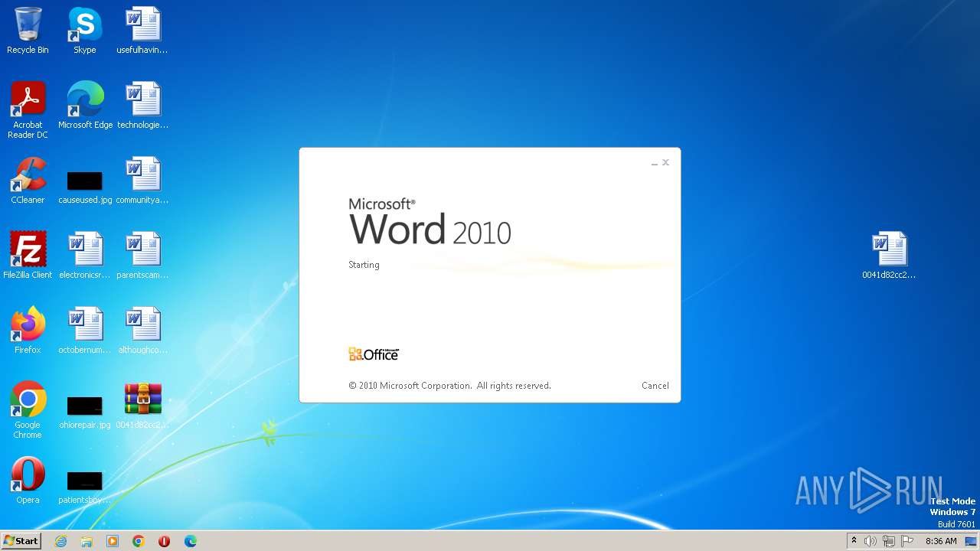Open the Recycle Bin desktop icon

(28, 31)
